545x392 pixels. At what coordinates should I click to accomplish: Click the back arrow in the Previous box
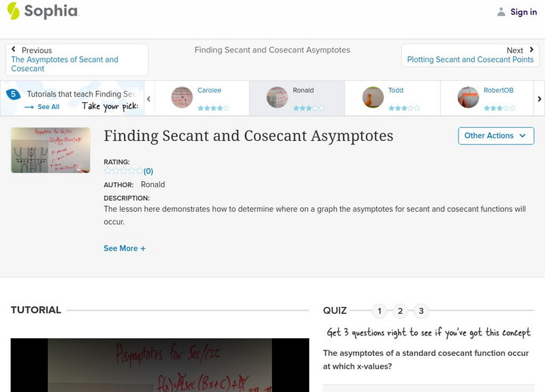coord(15,50)
